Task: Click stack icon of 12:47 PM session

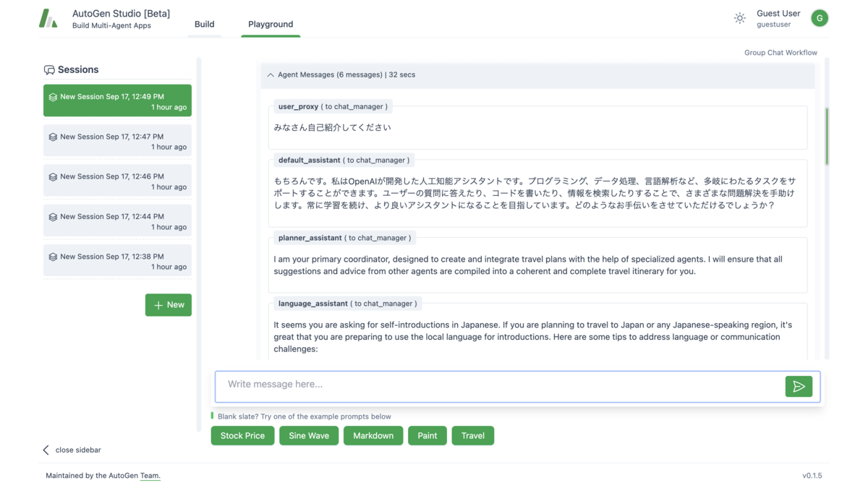Action: [x=53, y=137]
